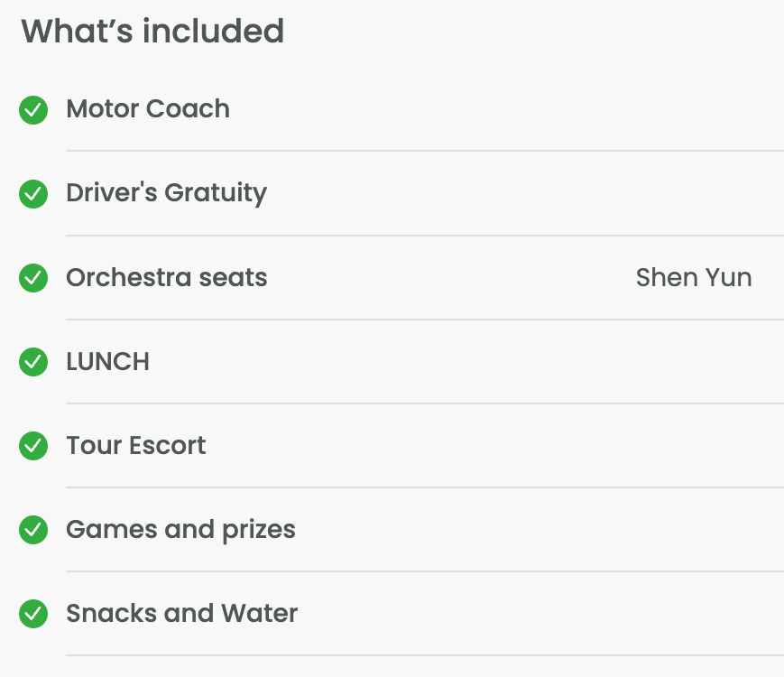This screenshot has width=784, height=677.
Task: Click the LUNCH list item
Action: (x=107, y=361)
